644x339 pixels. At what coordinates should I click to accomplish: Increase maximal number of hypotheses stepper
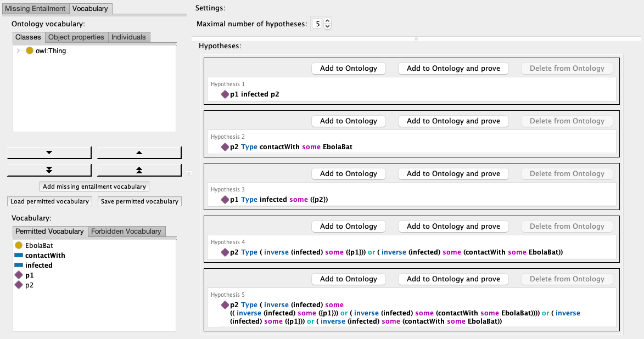coord(328,21)
